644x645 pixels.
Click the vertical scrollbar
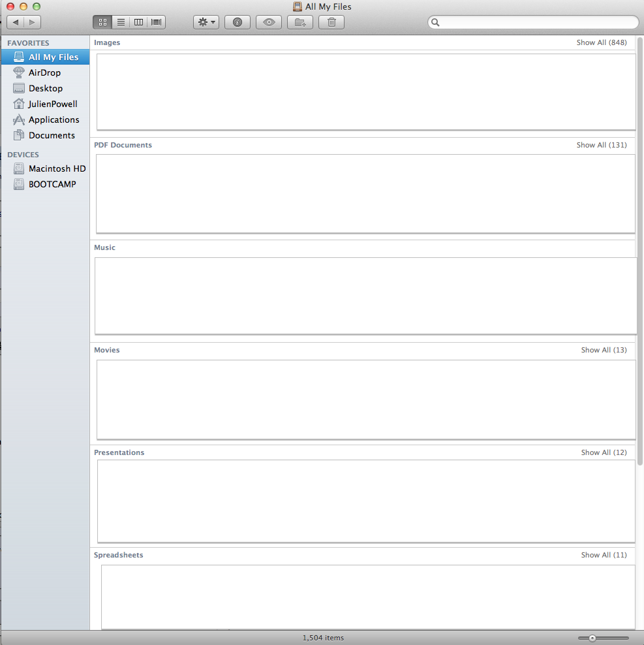point(639,251)
